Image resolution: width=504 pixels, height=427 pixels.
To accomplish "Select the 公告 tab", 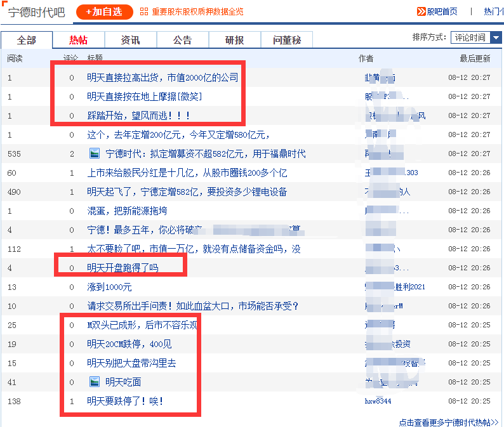I will [183, 40].
